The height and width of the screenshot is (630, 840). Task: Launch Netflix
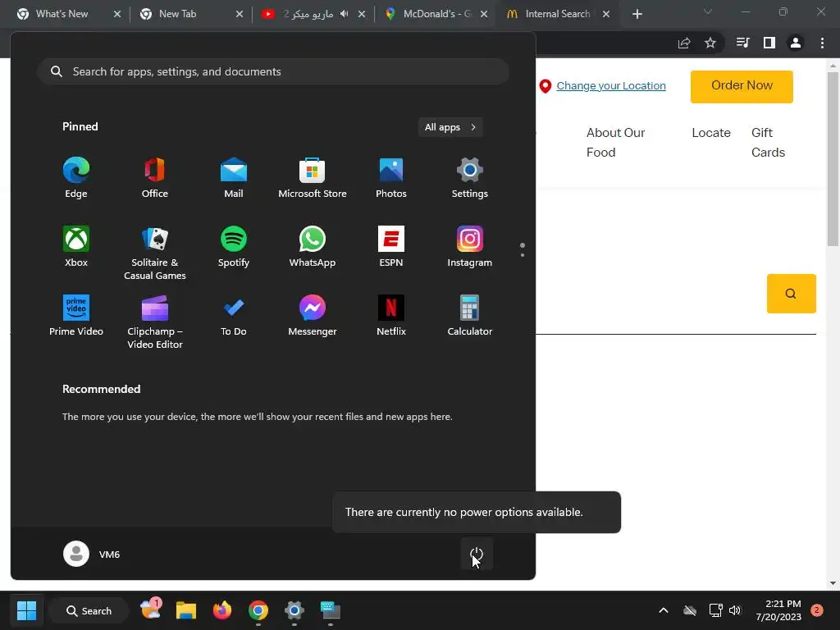tap(391, 316)
